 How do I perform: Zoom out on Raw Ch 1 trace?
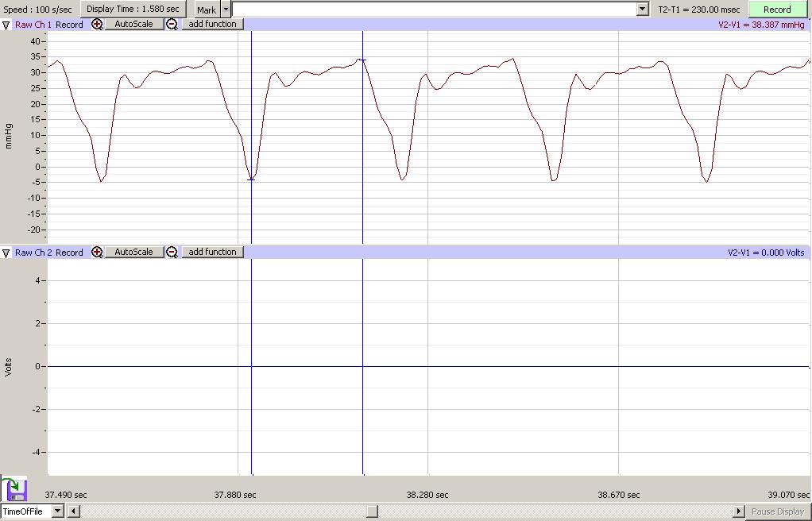coord(172,25)
